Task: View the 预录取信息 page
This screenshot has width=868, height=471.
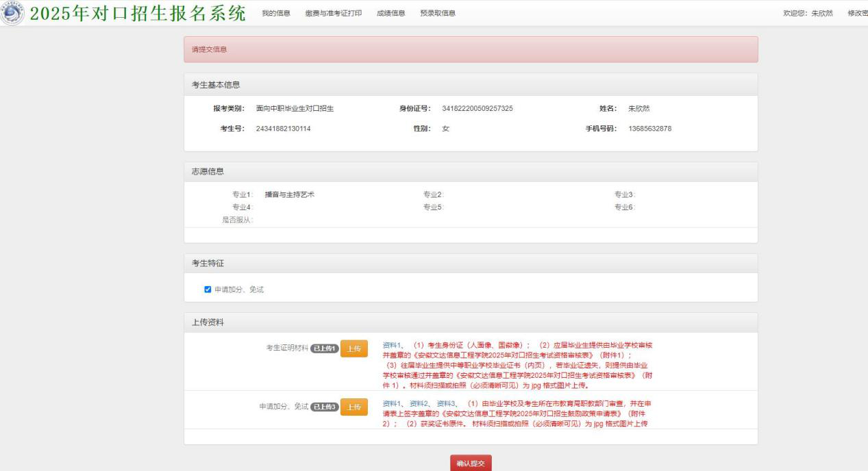Action: [x=438, y=14]
